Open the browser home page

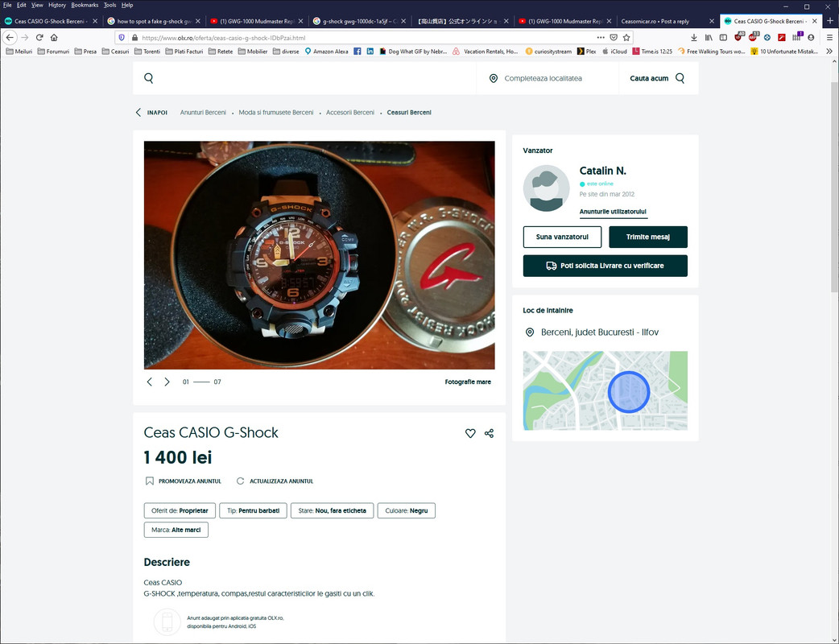pyautogui.click(x=54, y=38)
